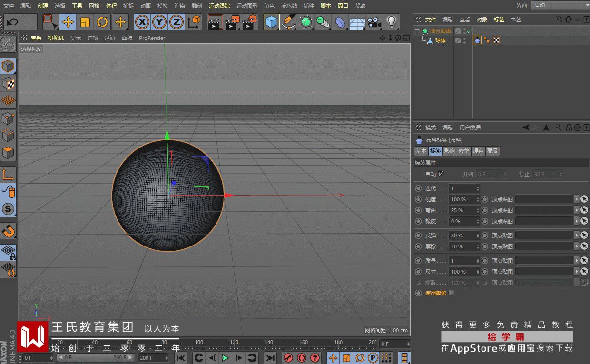Toggle 细分曲面 green enable checkmark
The height and width of the screenshot is (364, 590).
[469, 31]
